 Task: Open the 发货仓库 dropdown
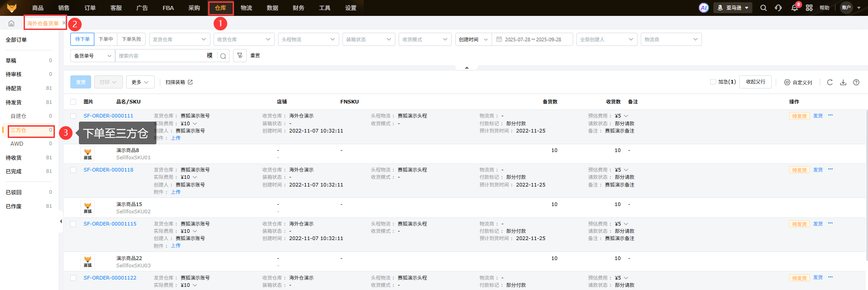179,39
